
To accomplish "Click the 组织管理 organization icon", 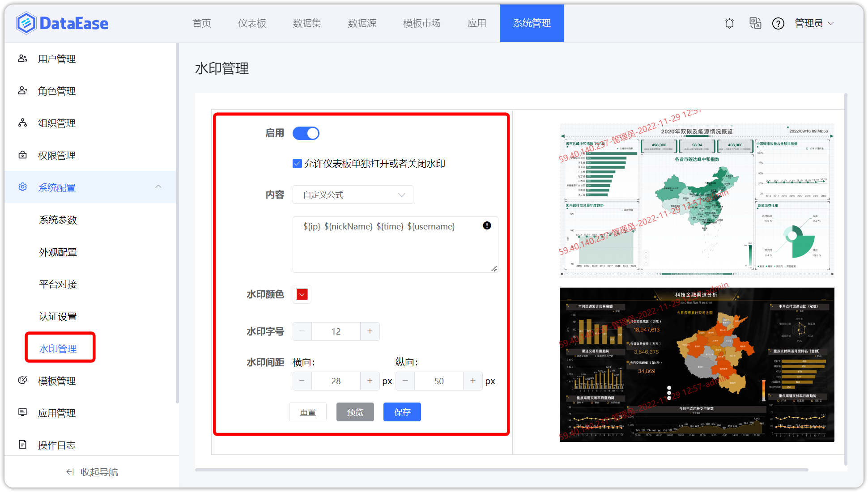I will coord(22,123).
